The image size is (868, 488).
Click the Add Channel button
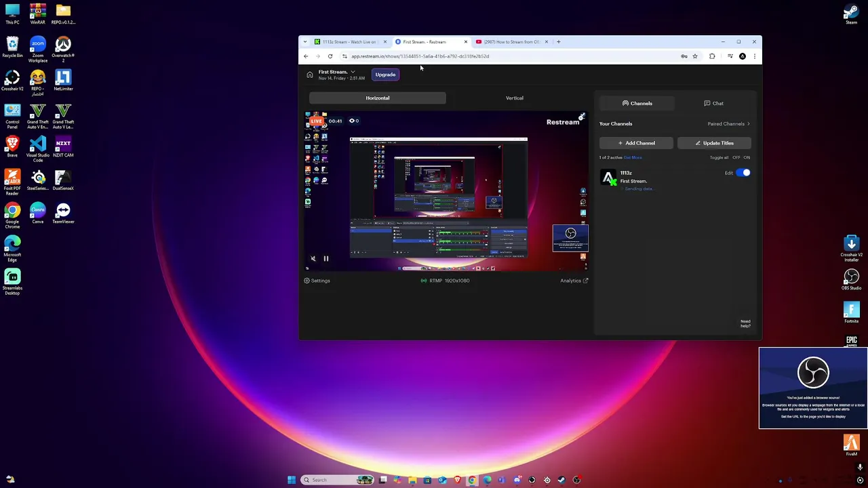[636, 143]
